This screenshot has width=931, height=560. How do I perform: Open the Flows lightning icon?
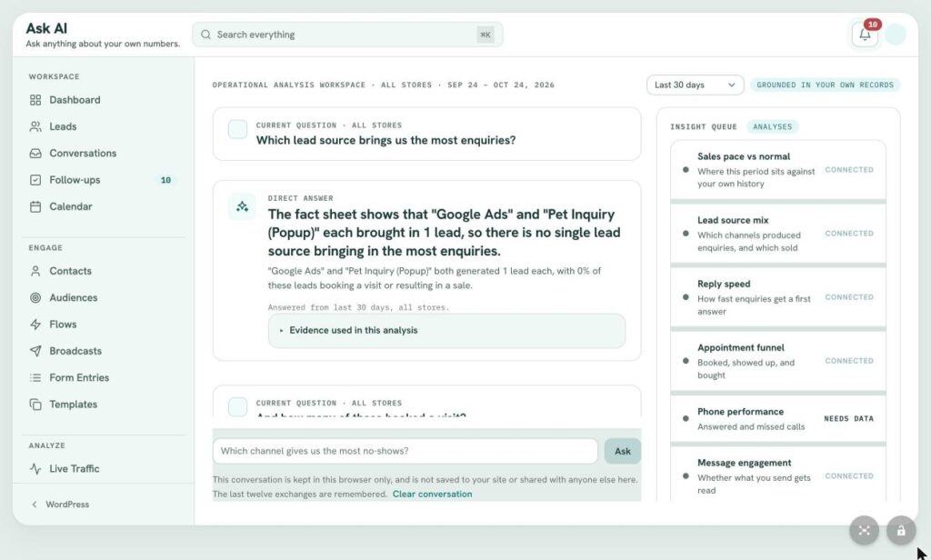[35, 325]
